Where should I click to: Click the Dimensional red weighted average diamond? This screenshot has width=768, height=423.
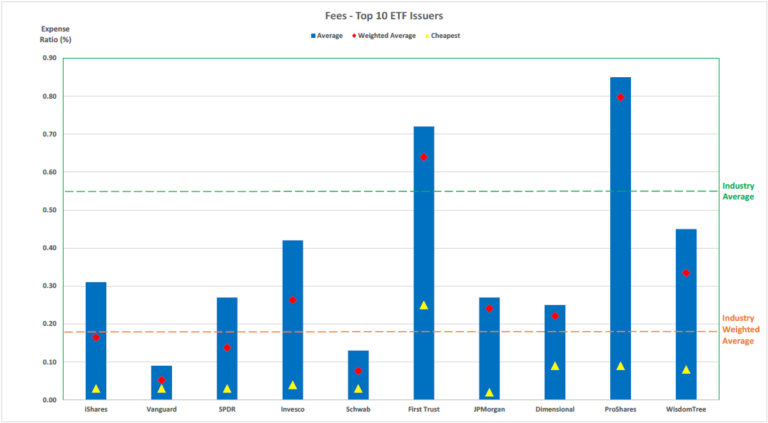pos(555,316)
